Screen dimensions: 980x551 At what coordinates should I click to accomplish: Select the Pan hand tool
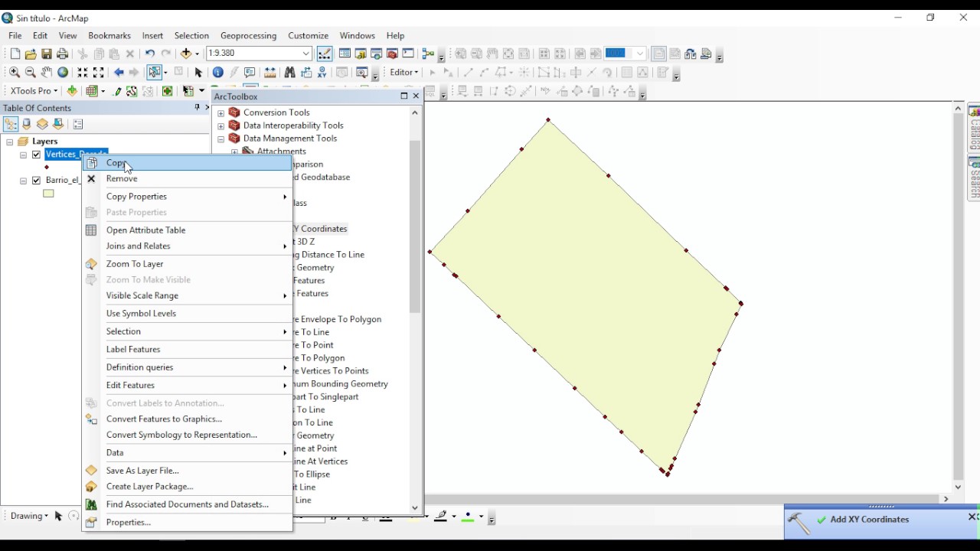pyautogui.click(x=47, y=73)
